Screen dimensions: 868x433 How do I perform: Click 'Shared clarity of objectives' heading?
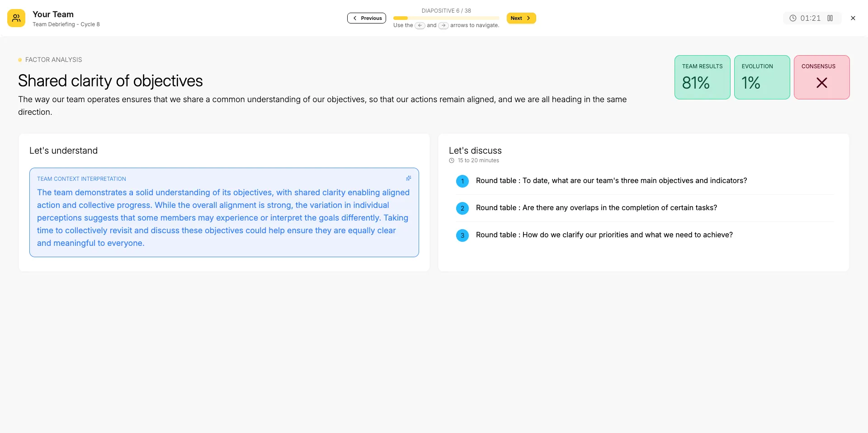(110, 81)
